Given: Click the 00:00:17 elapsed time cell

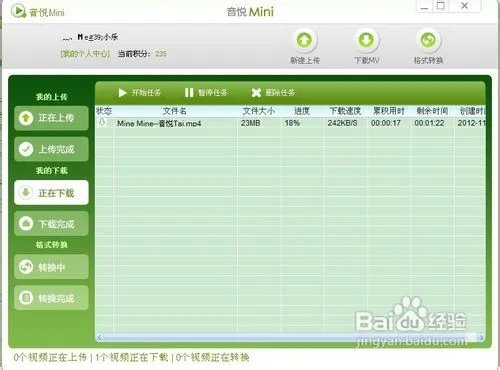Looking at the screenshot, I should point(386,123).
